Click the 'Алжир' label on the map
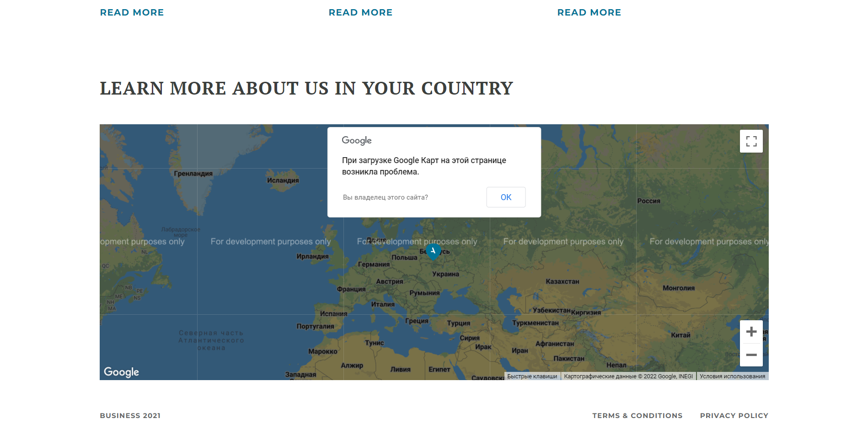This screenshot has height=429, width=868. click(x=352, y=365)
